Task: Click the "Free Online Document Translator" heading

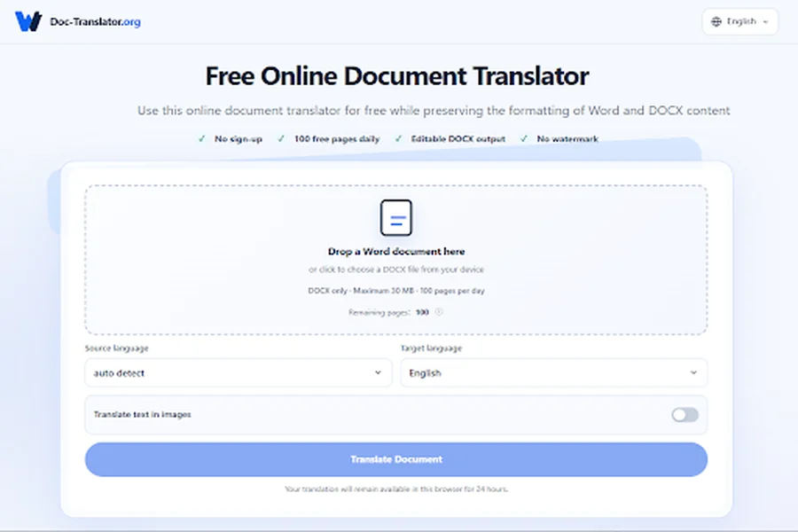Action: (x=397, y=76)
